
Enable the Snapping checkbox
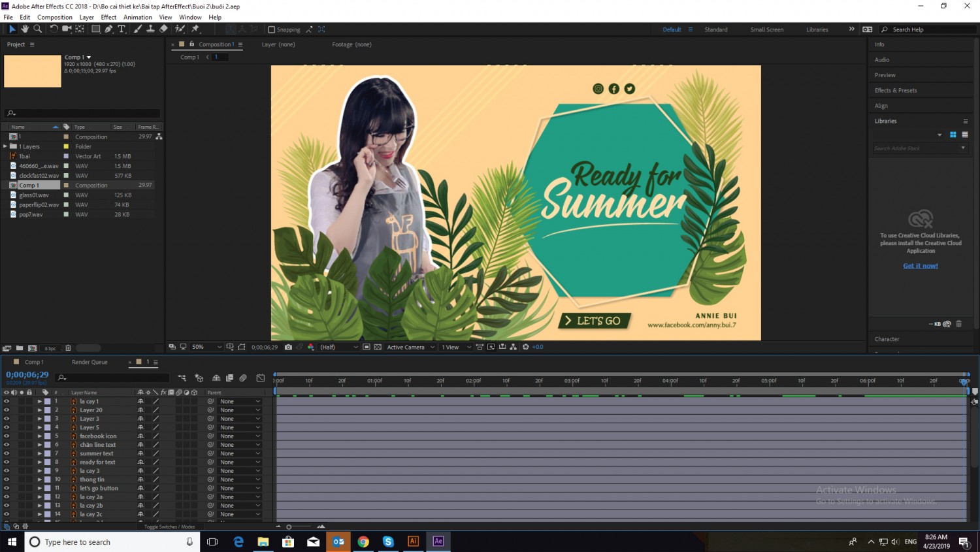[x=272, y=29]
